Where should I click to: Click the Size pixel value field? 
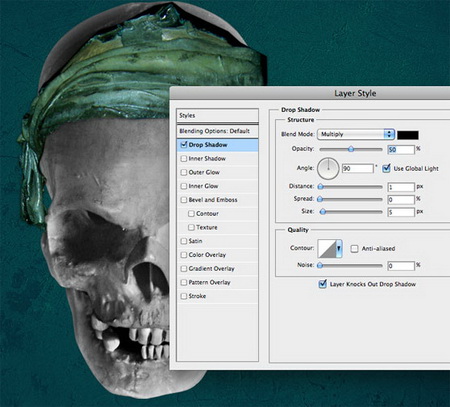click(401, 212)
